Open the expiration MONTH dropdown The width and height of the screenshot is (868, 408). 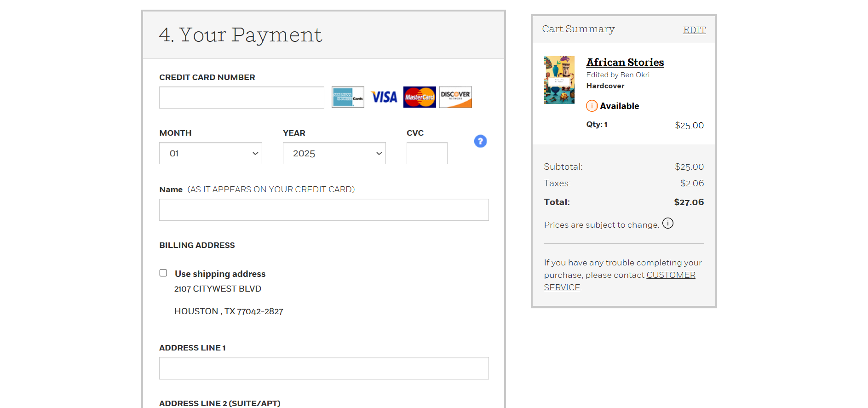[x=210, y=153]
